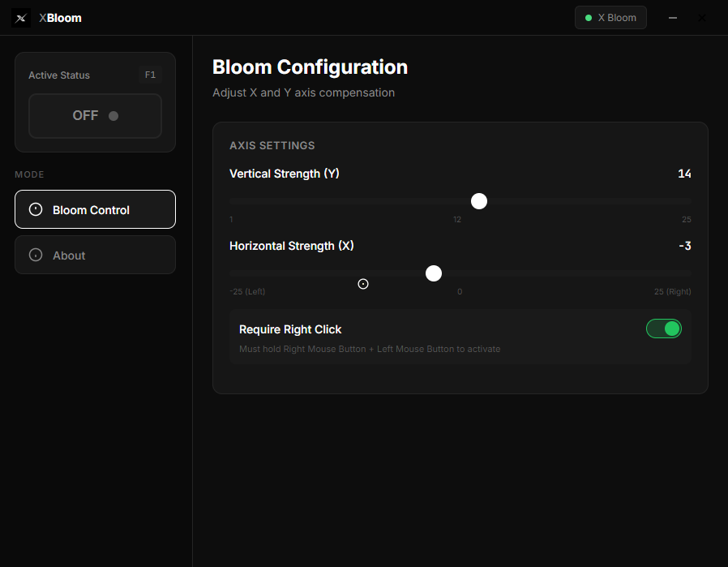Click the X Bloom status pill button
This screenshot has height=567, width=728.
click(x=610, y=17)
